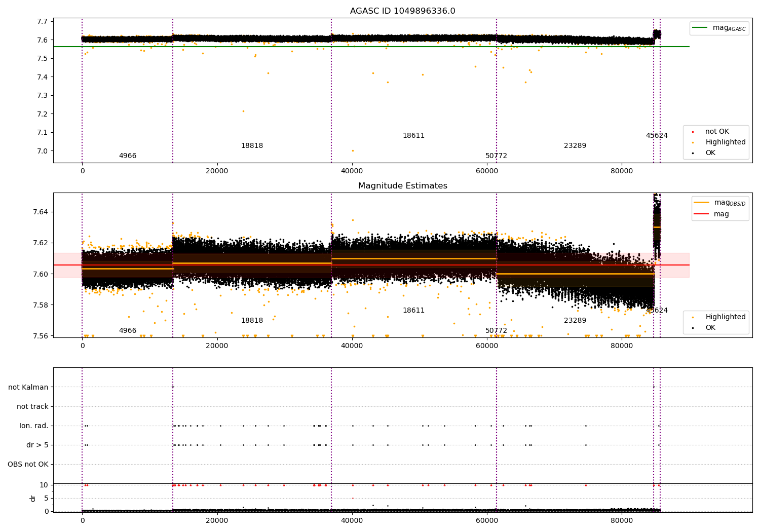Click the 7.3 y-axis tick label
Image resolution: width=760 pixels, height=532 pixels.
pyautogui.click(x=43, y=96)
